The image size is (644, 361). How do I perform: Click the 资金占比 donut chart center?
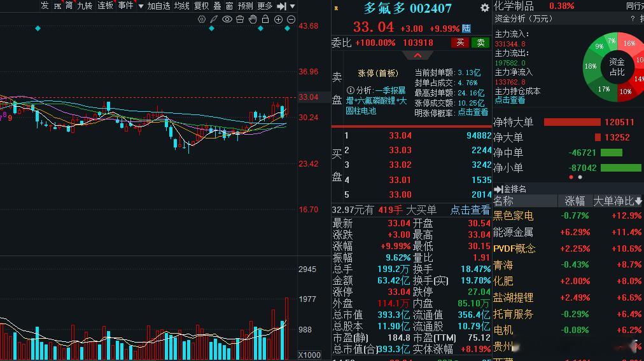617,67
